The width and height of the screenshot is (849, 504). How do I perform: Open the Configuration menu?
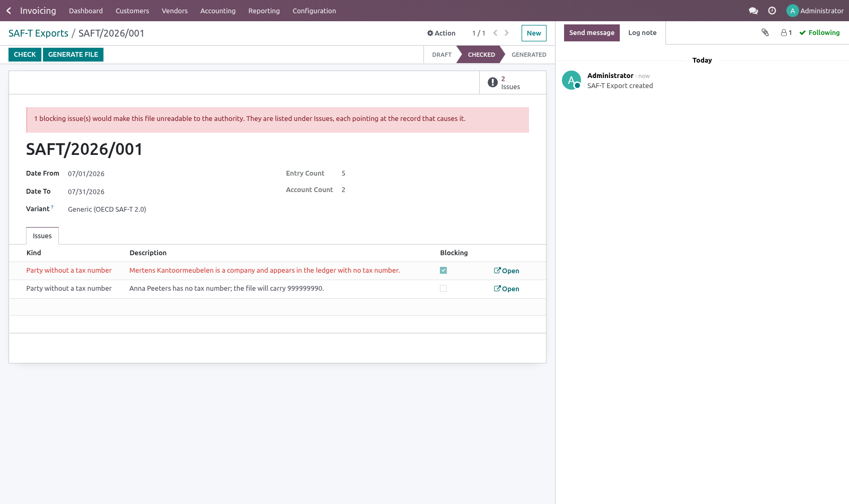click(x=314, y=11)
